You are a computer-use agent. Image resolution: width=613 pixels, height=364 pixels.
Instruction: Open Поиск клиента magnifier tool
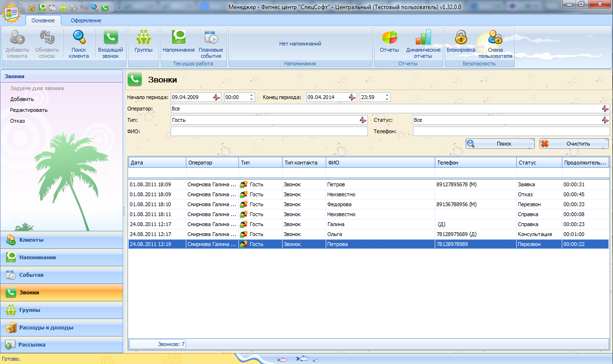79,38
